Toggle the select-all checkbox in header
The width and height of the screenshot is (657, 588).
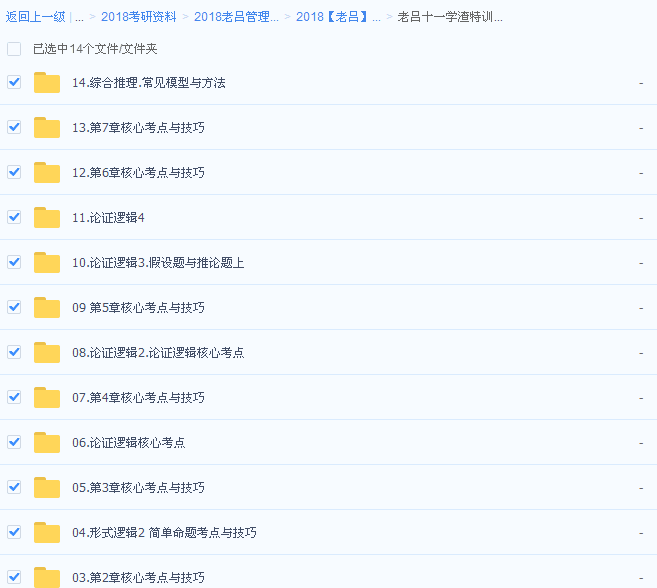14,49
